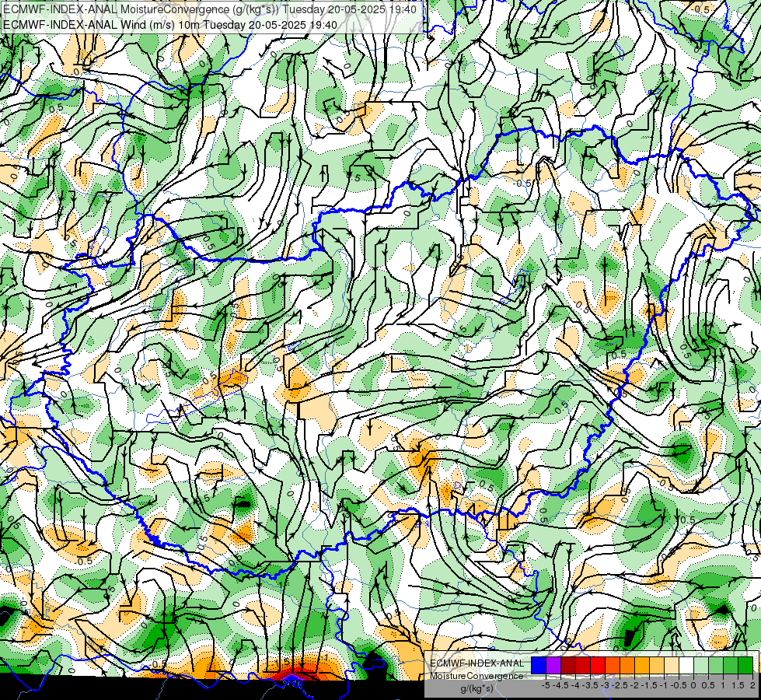This screenshot has width=761, height=700.
Task: Choose the red-orange swatch between -3 and -2.5
Action: (613, 665)
